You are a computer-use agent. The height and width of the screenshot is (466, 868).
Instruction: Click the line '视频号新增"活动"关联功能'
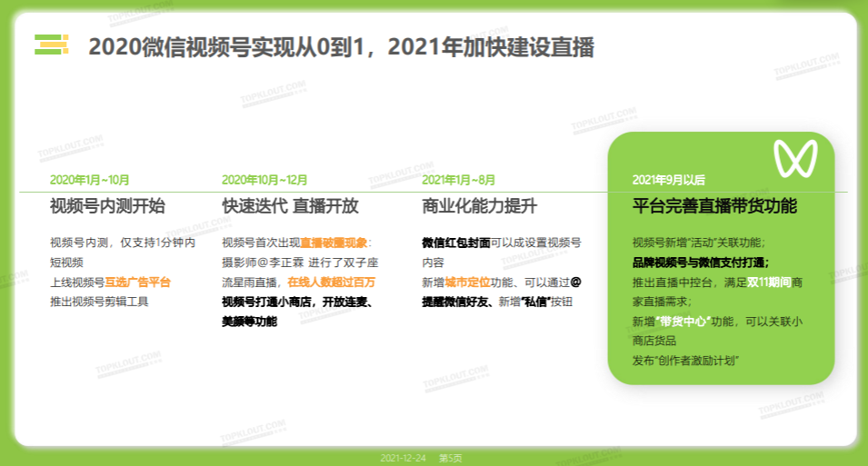click(699, 243)
